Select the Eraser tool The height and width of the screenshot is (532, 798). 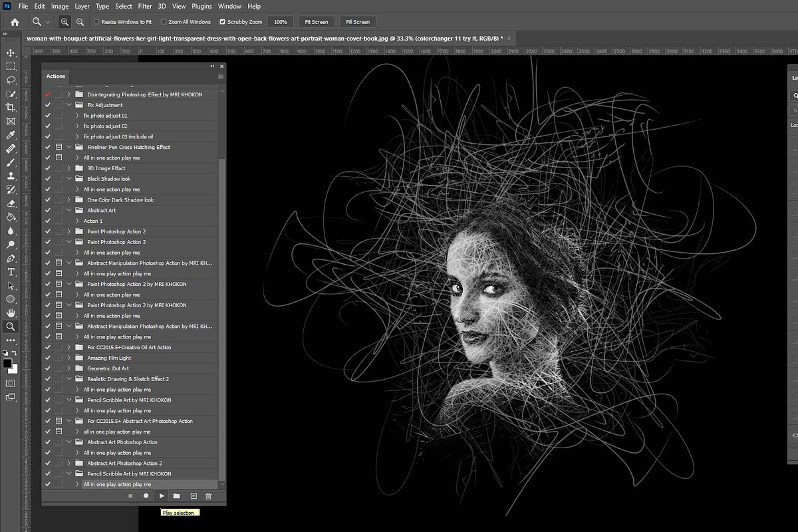[11, 203]
